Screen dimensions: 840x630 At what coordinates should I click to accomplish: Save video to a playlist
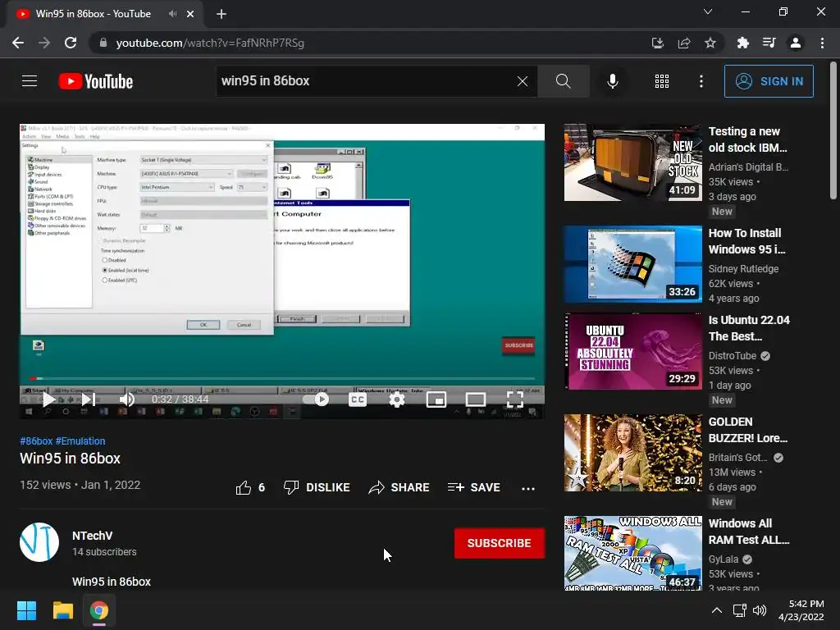(474, 487)
